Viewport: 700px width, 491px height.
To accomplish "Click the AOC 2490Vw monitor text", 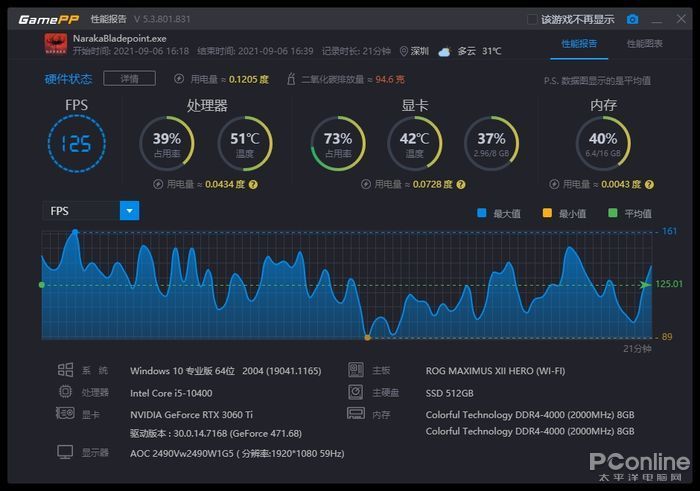I will 237,454.
